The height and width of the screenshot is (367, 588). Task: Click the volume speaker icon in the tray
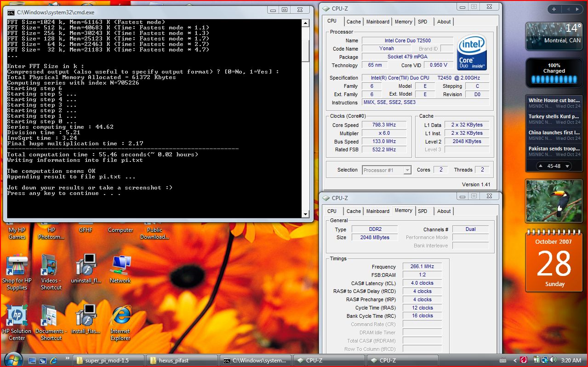(552, 361)
